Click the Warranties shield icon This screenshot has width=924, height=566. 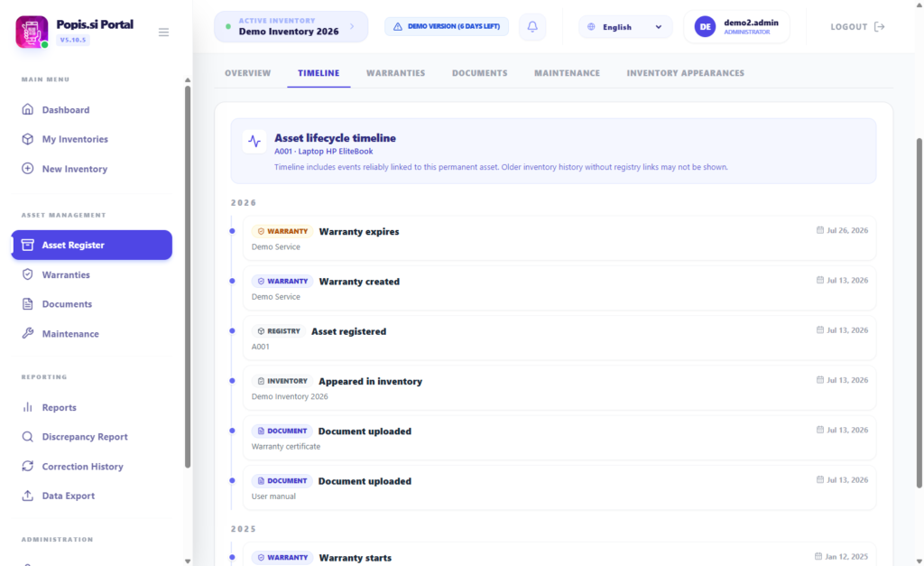tap(28, 274)
